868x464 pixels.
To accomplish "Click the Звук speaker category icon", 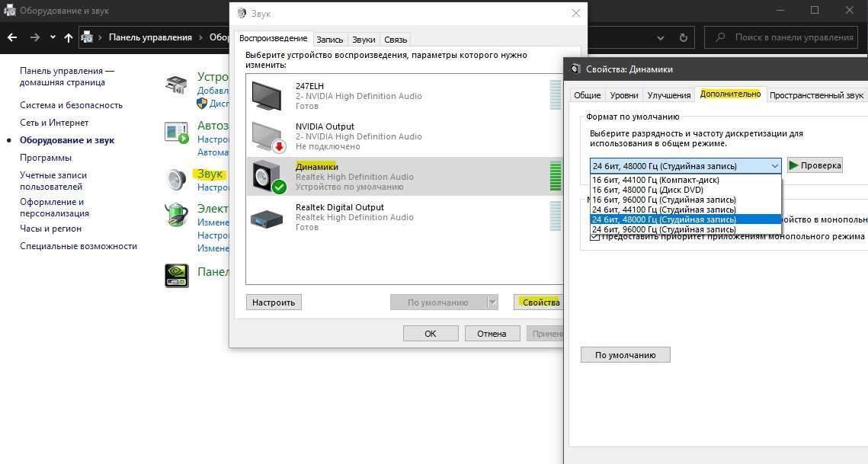I will coord(177,179).
